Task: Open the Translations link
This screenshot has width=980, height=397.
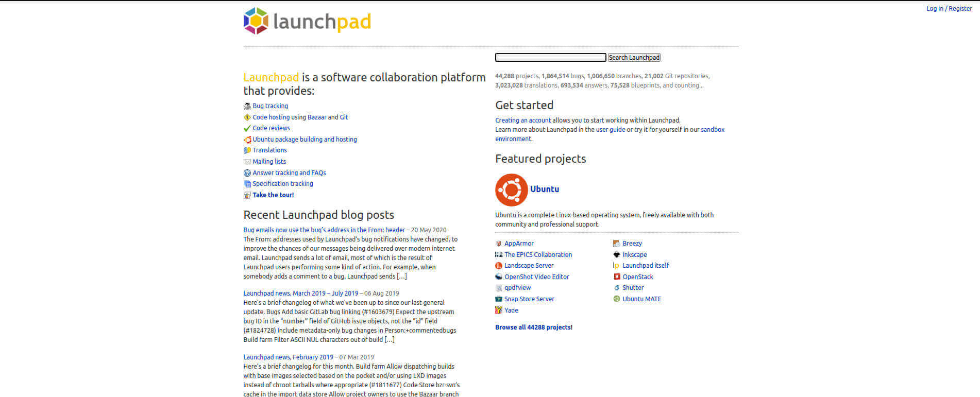Action: click(269, 150)
